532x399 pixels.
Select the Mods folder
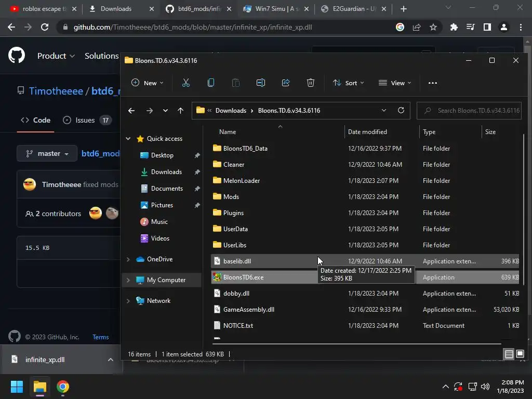pyautogui.click(x=231, y=197)
